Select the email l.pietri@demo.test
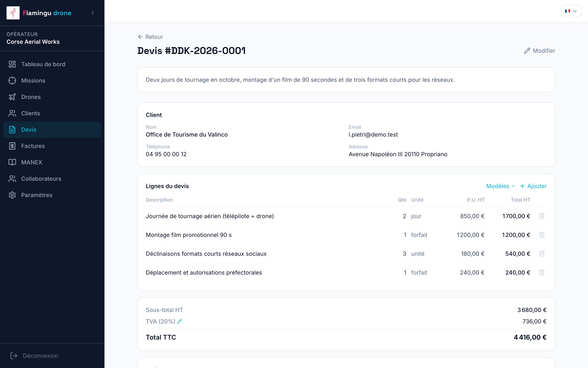 pyautogui.click(x=373, y=135)
